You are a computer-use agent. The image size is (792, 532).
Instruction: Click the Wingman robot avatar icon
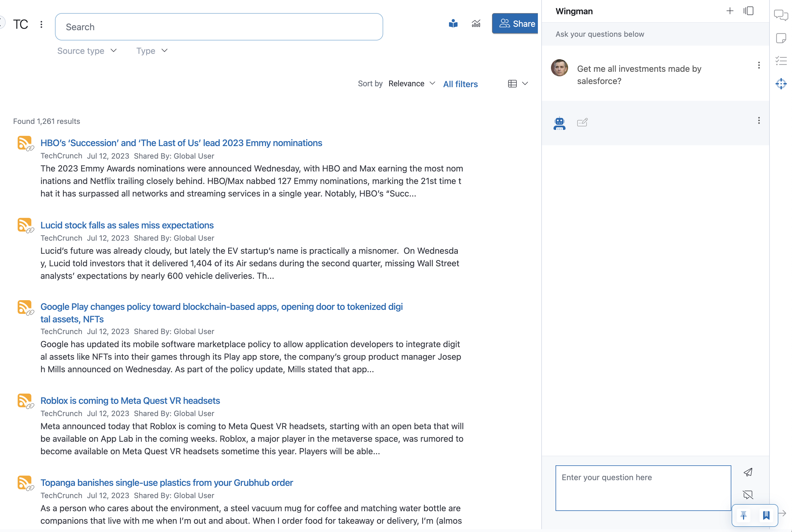coord(559,123)
